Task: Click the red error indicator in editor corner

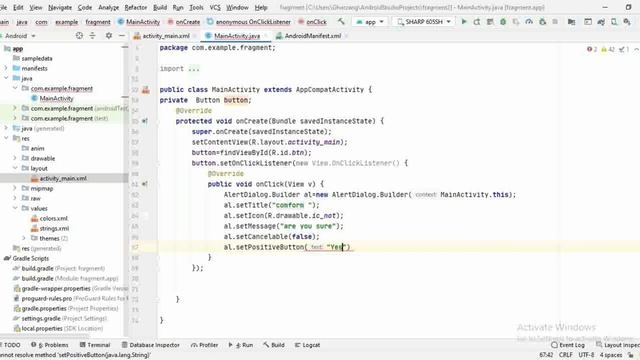Action: (x=592, y=49)
